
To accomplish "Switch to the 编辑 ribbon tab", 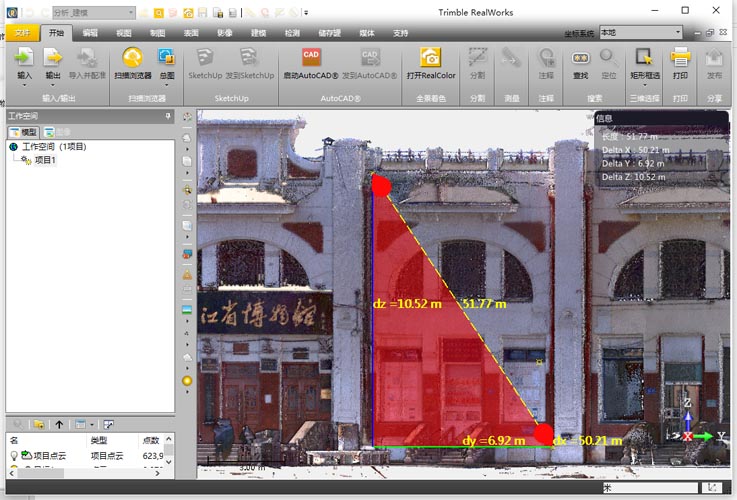I will (x=90, y=33).
